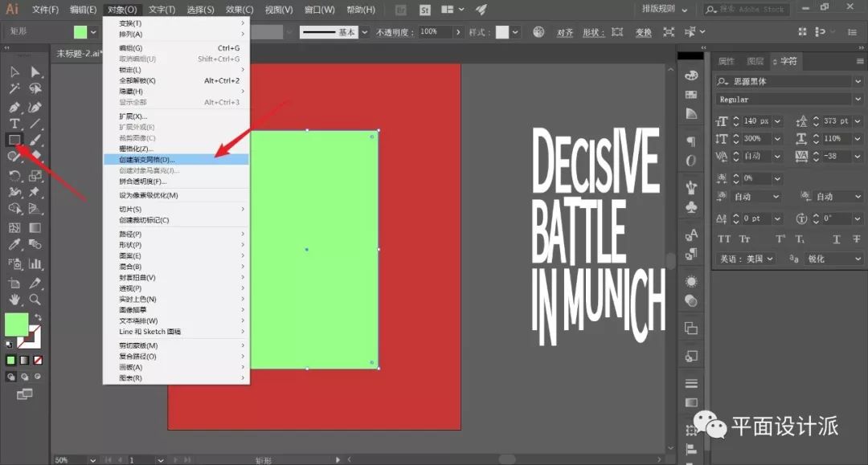Open the Symbols panel club icon

coord(691,207)
